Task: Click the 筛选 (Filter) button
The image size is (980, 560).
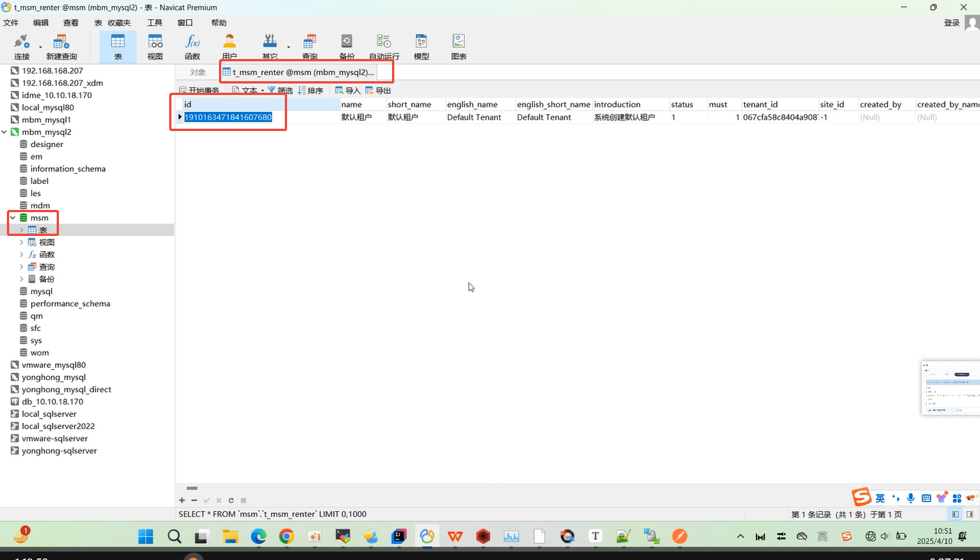Action: (279, 90)
